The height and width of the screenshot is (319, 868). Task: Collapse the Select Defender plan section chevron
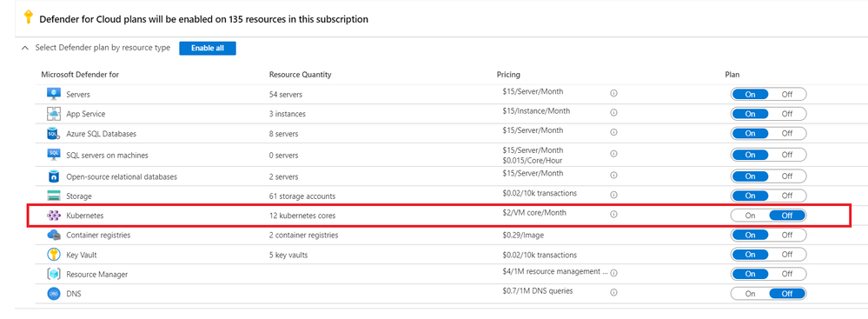pyautogui.click(x=24, y=48)
